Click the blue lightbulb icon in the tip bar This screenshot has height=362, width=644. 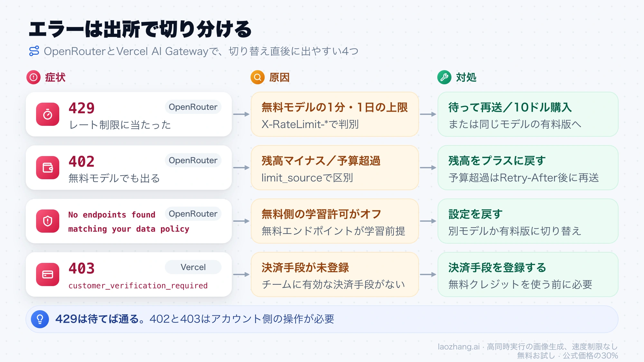click(x=40, y=319)
